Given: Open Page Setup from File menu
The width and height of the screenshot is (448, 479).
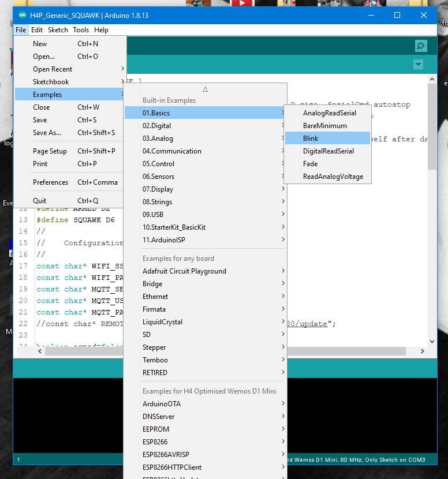Looking at the screenshot, I should click(70, 151).
